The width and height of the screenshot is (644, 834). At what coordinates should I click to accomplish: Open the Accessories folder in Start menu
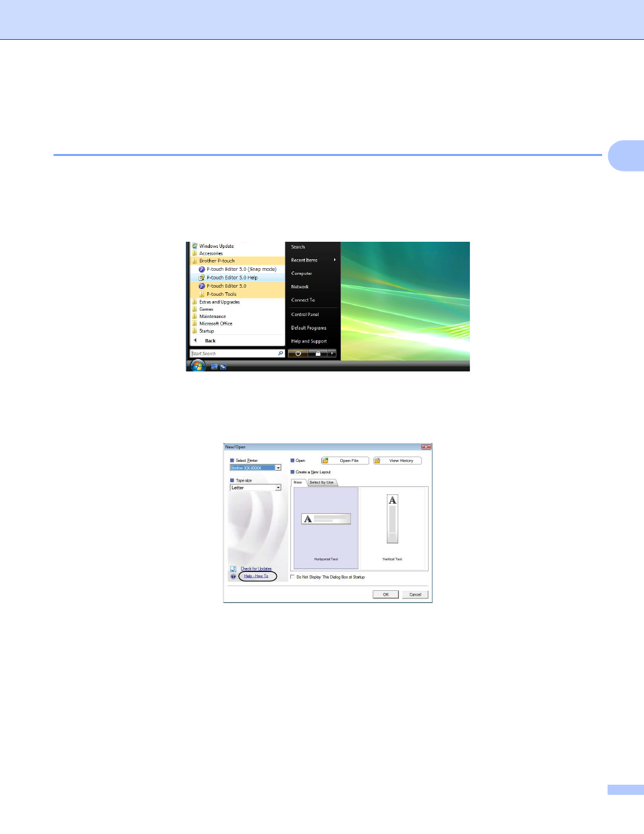[211, 253]
